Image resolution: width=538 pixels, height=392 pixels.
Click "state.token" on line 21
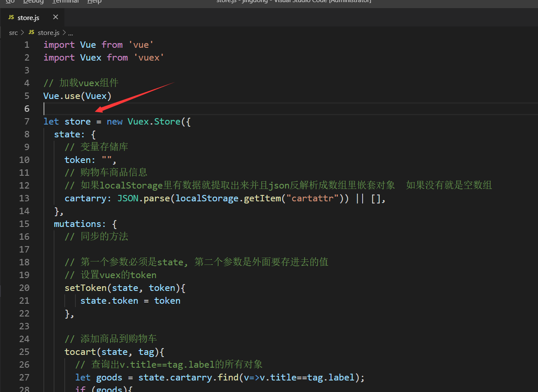pos(109,301)
